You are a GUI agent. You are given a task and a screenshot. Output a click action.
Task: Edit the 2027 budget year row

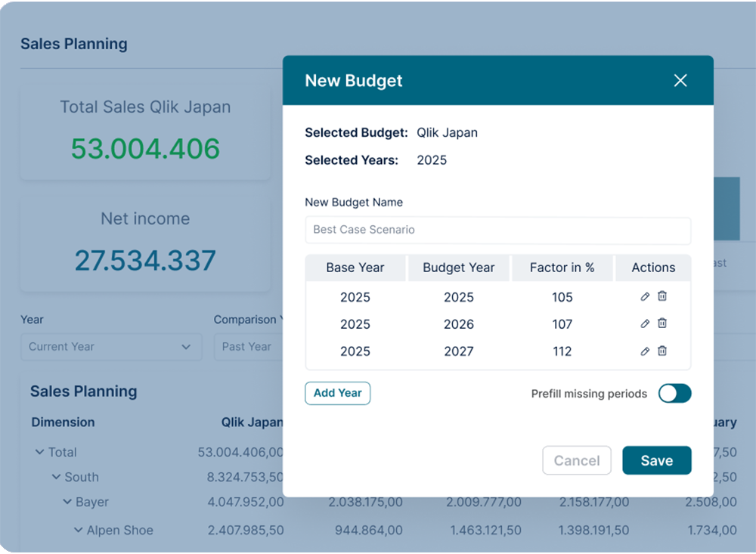tap(645, 351)
